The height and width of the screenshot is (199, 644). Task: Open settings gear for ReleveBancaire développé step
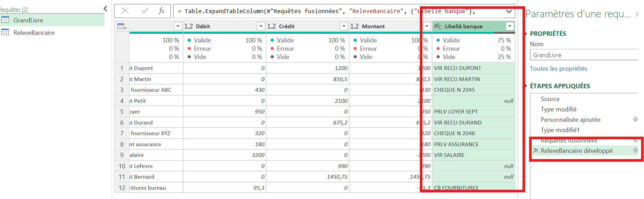(635, 150)
